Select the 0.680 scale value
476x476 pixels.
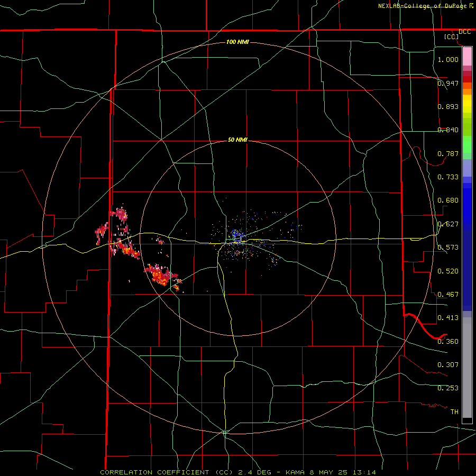click(x=448, y=200)
